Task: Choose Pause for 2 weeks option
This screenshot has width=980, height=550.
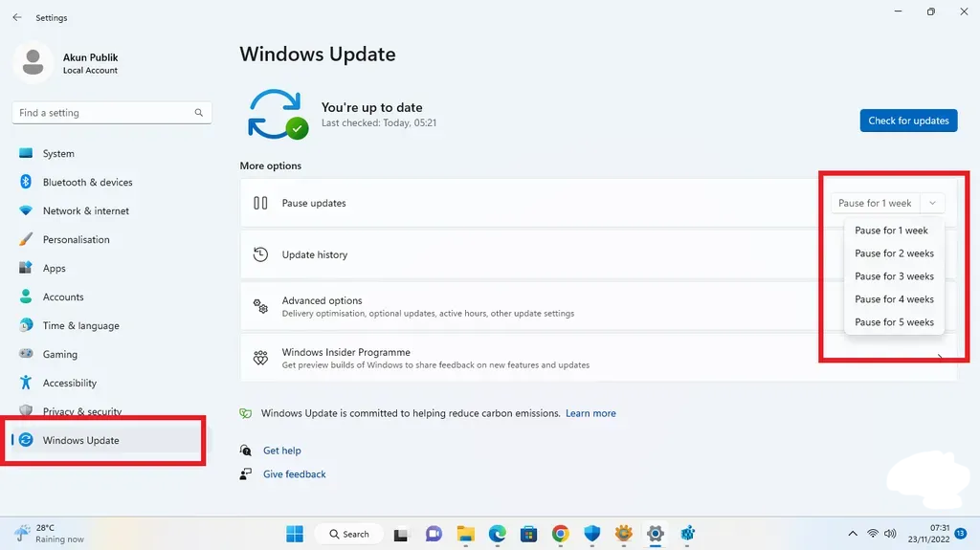Action: (x=894, y=253)
